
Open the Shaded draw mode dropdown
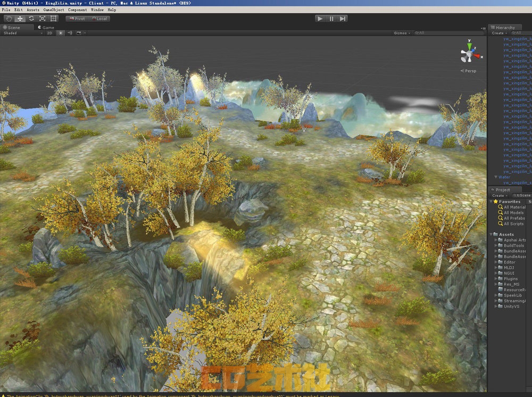tap(23, 33)
